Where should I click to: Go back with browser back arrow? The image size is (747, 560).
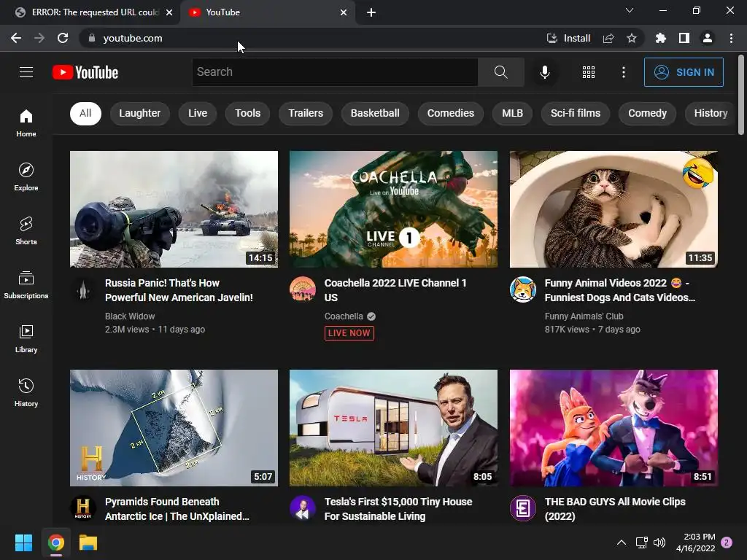[x=16, y=38]
